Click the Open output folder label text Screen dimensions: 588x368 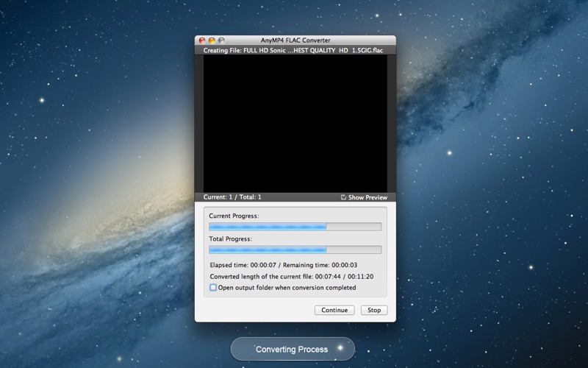(287, 288)
